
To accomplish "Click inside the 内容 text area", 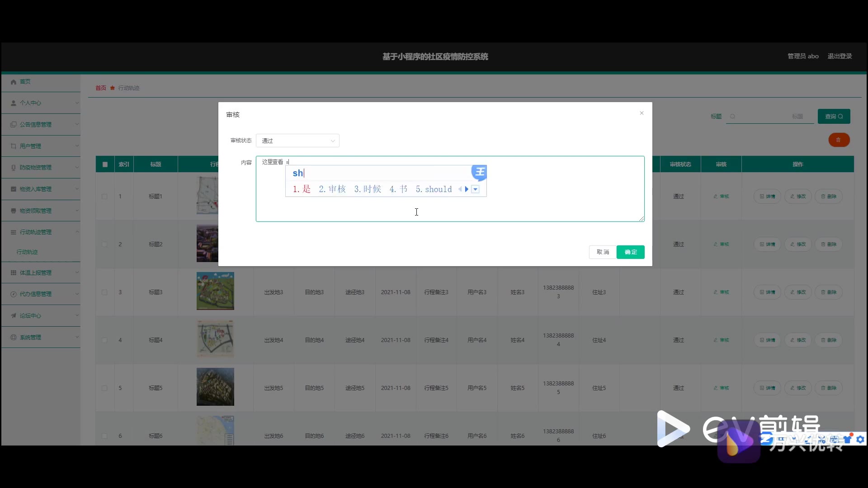I will (450, 189).
